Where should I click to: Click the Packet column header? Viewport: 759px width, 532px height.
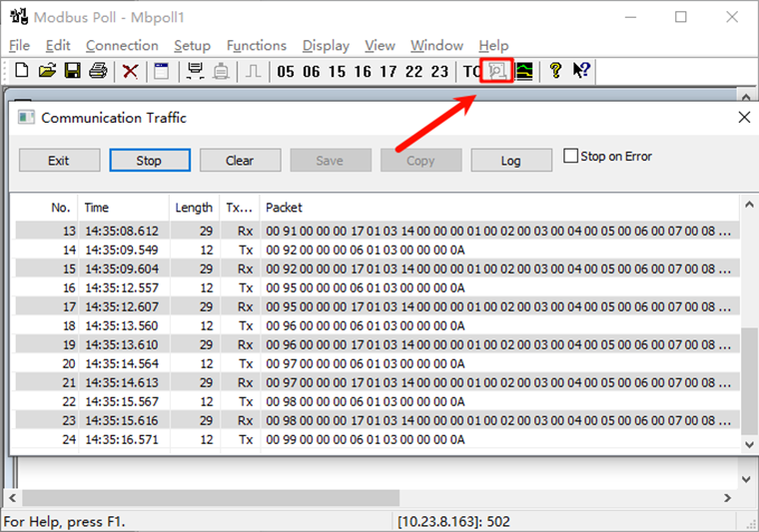(499, 208)
